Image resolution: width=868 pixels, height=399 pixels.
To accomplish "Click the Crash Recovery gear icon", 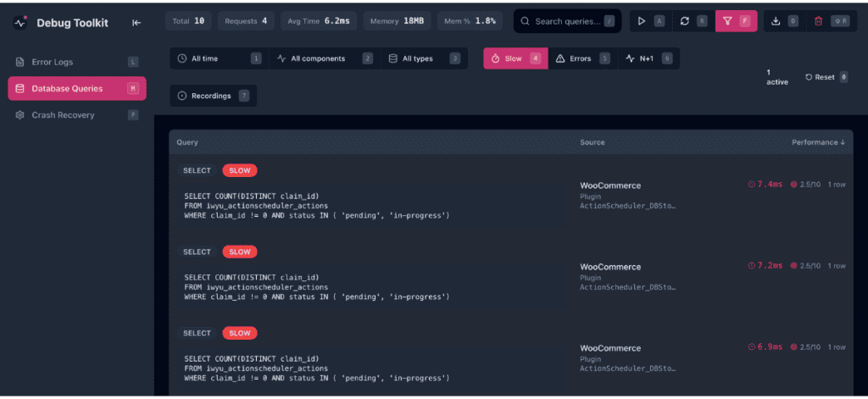I will pyautogui.click(x=20, y=115).
